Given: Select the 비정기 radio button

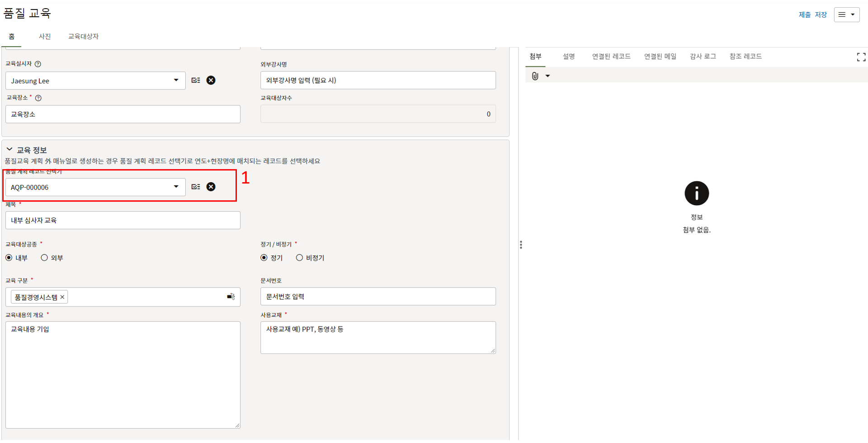Looking at the screenshot, I should (x=299, y=258).
